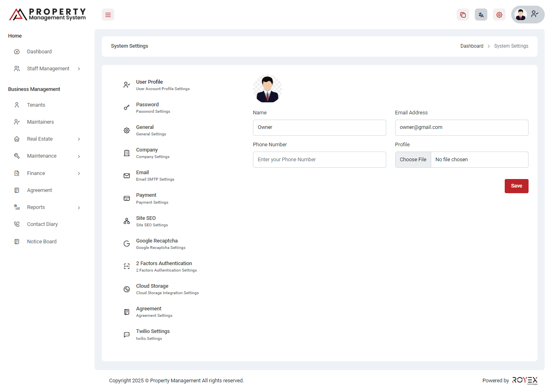Click the Choose File button
The image size is (552, 392).
click(413, 160)
